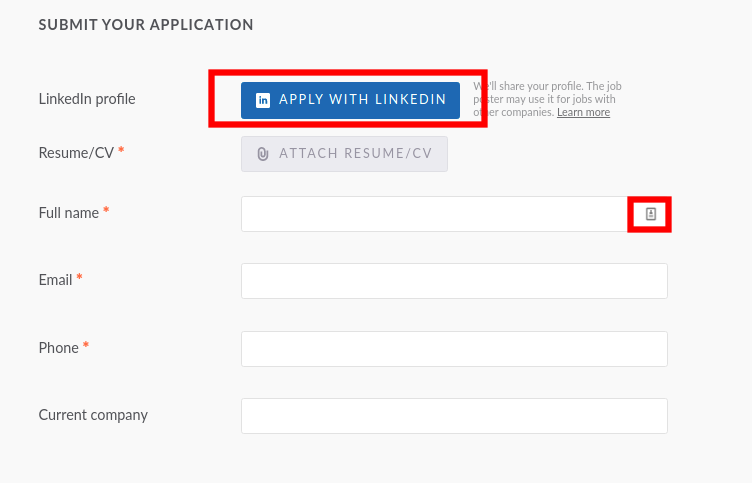Click the autofill contact icon in the Full name field
752x483 pixels.
coord(650,214)
